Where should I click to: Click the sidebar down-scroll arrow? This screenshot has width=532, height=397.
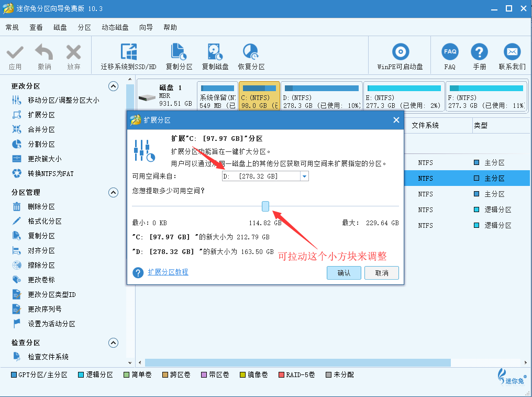coord(130,363)
